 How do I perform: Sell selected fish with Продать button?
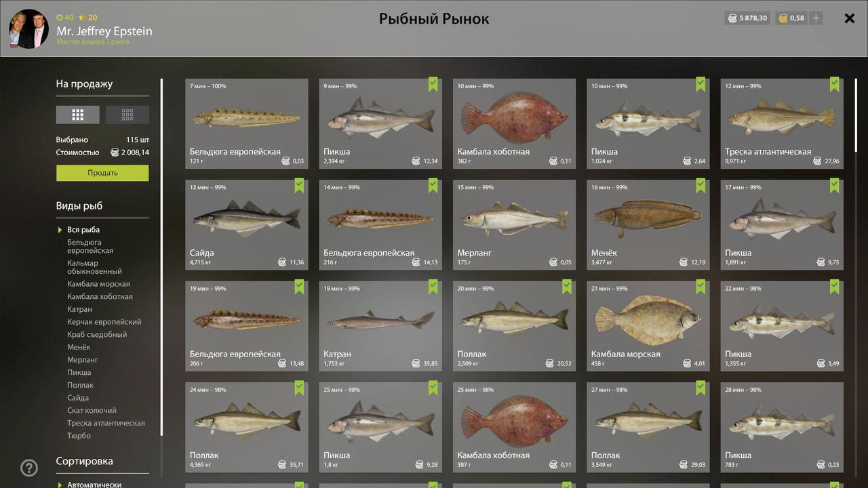(x=102, y=173)
